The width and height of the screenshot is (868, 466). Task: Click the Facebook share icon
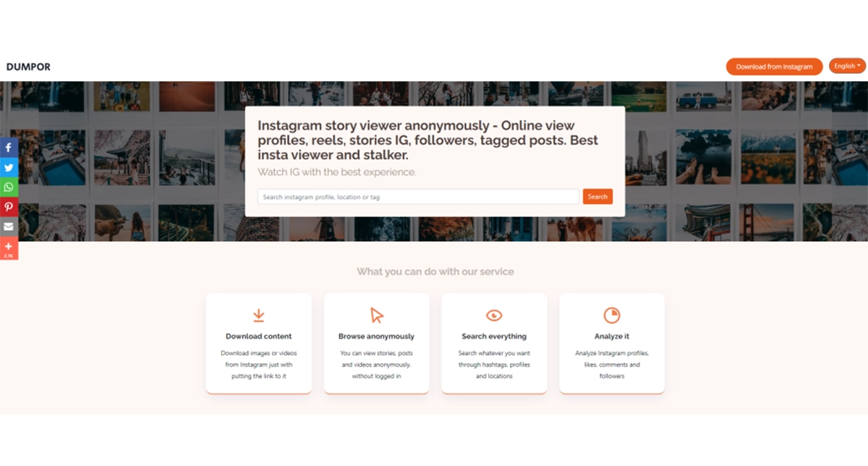click(9, 148)
